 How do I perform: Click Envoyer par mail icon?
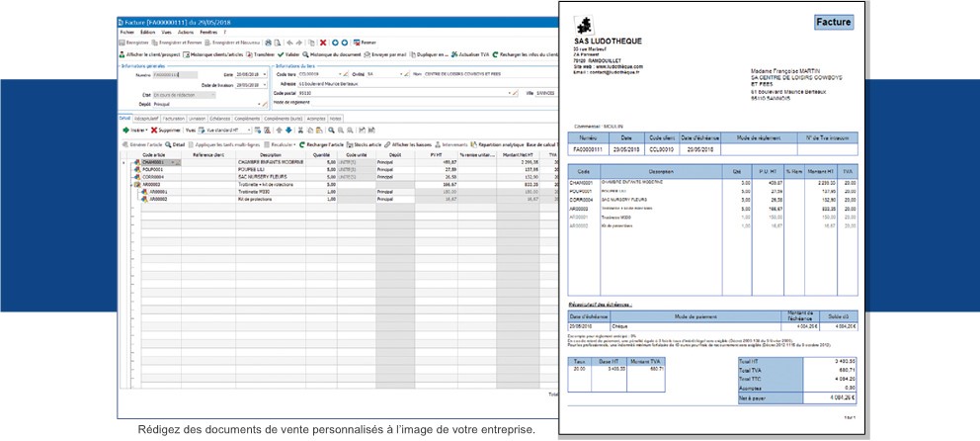click(368, 54)
